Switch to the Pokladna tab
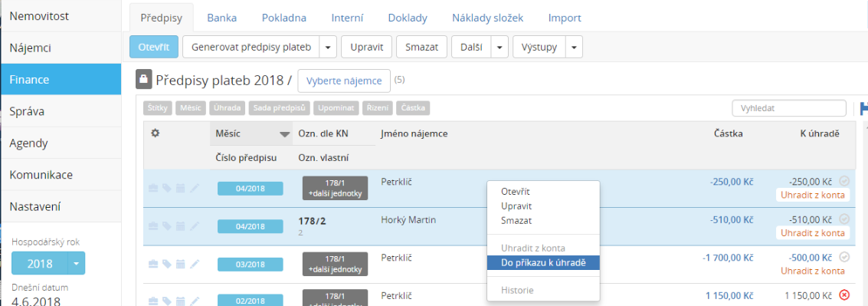Screen dimensions: 868x306 pos(284,18)
